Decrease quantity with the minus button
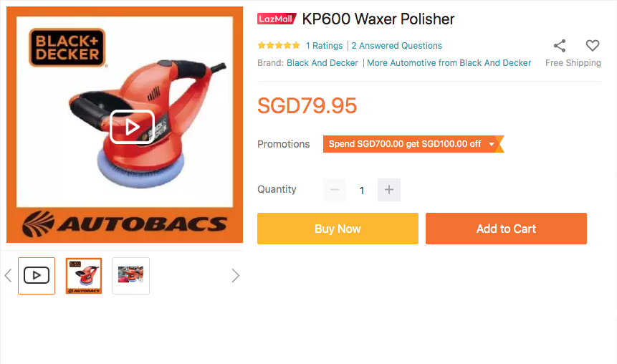The image size is (617, 364). [335, 190]
